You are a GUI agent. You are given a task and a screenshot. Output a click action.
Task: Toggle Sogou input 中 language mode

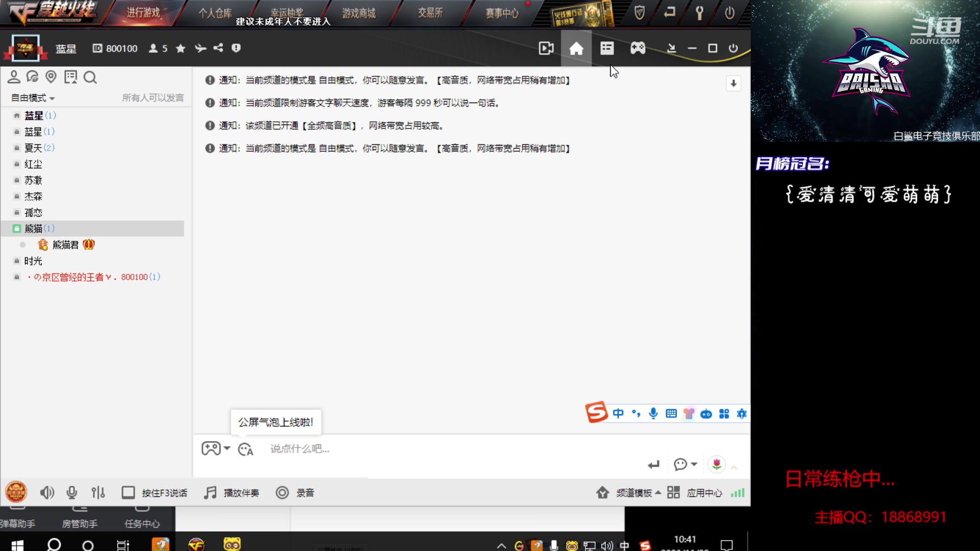[618, 414]
